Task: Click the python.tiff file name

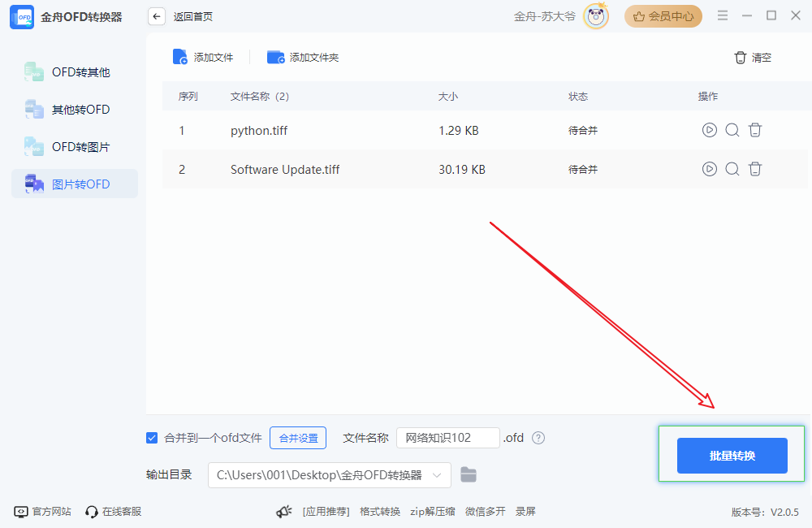Action: [259, 131]
